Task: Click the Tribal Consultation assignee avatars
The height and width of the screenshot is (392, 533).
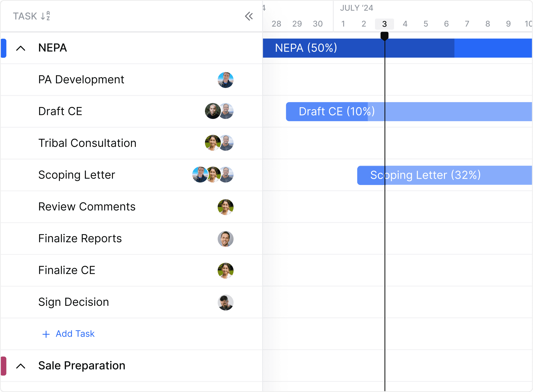Action: point(219,143)
